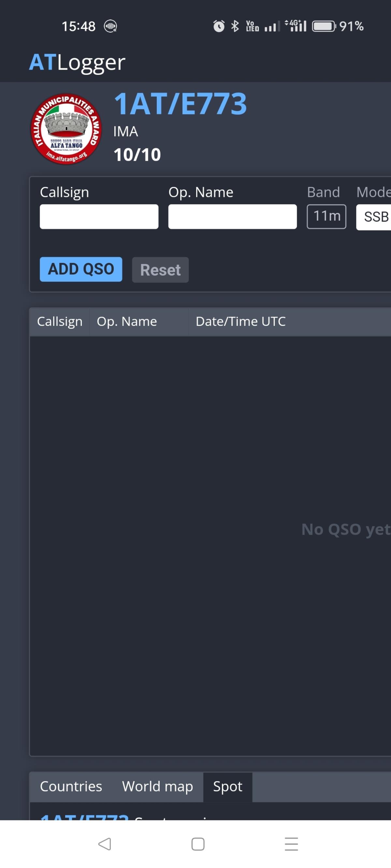The width and height of the screenshot is (391, 868).
Task: Focus the Callsign input field
Action: pos(99,217)
